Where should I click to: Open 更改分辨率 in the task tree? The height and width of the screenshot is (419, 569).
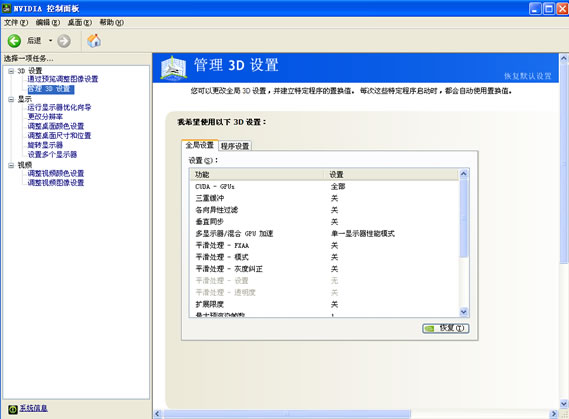[45, 116]
